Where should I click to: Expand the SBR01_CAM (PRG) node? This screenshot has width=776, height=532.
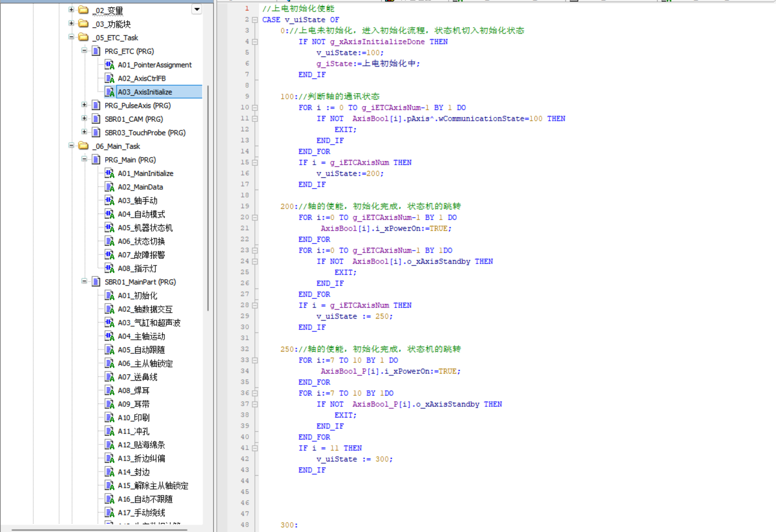point(84,118)
